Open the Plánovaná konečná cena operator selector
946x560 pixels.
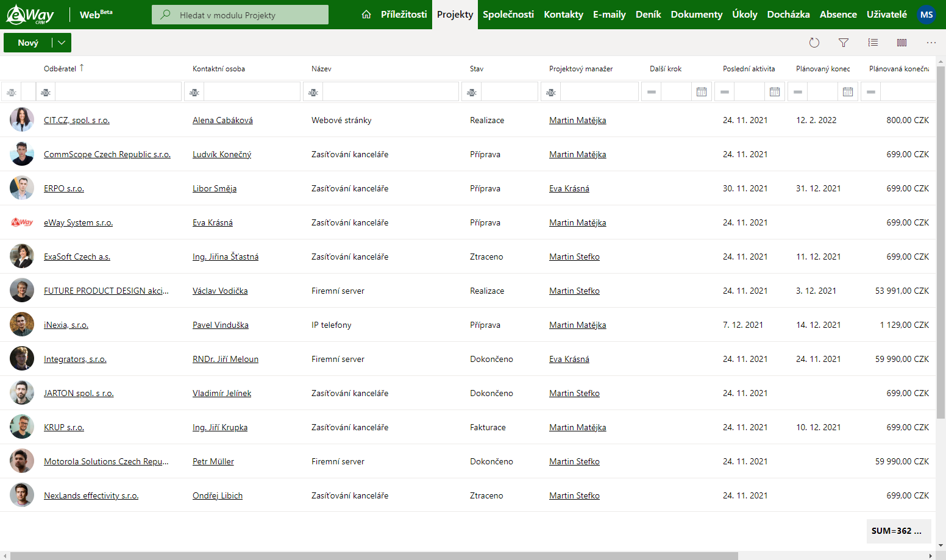(871, 92)
